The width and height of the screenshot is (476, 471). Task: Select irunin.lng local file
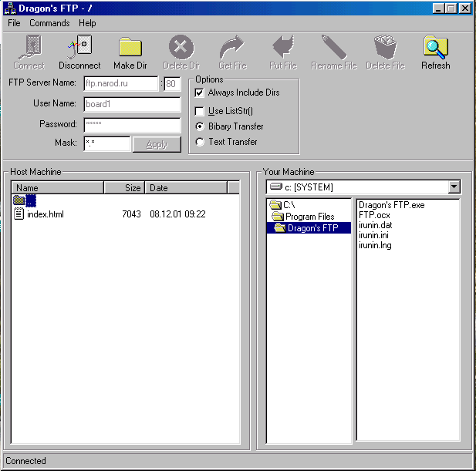click(375, 245)
